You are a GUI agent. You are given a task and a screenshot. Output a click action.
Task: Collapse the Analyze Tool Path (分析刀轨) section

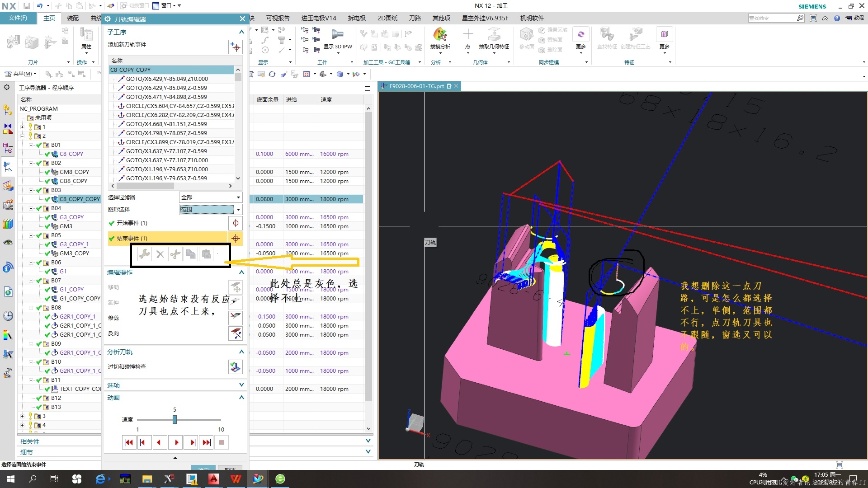pos(241,352)
